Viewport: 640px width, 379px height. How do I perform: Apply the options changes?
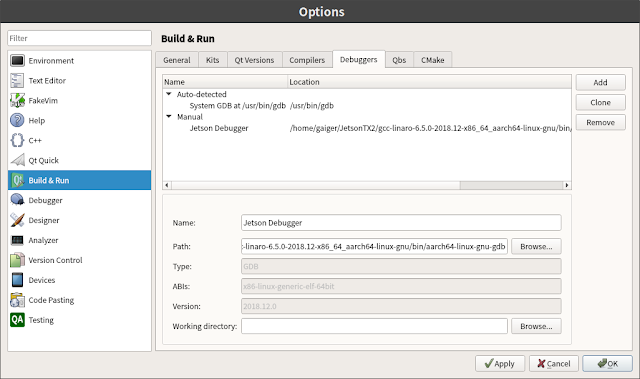point(500,363)
